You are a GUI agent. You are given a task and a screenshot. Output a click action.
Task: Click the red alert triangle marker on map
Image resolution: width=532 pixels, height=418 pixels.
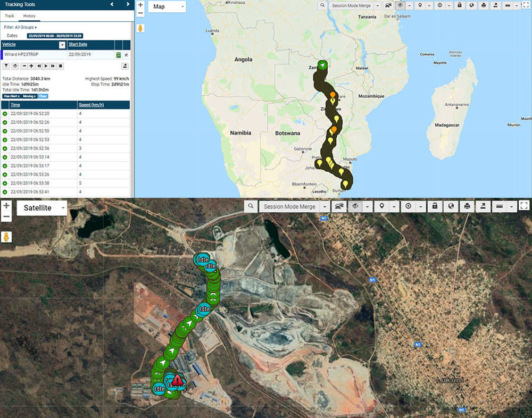178,380
